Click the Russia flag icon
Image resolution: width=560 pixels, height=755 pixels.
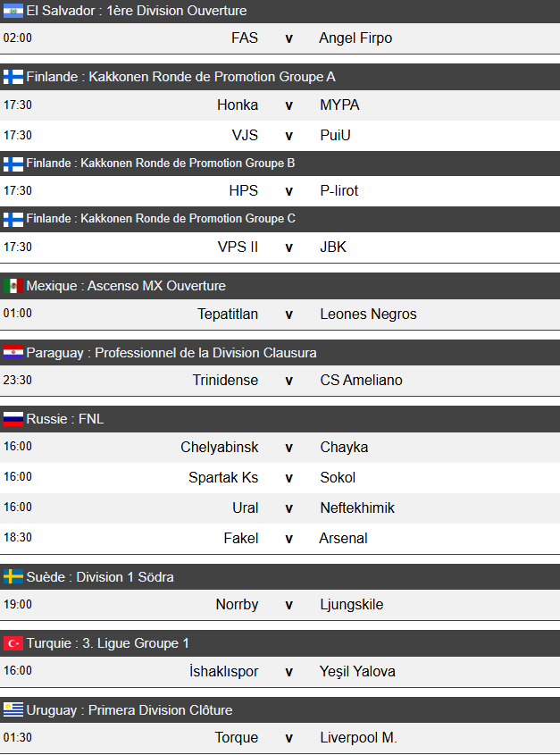13,418
